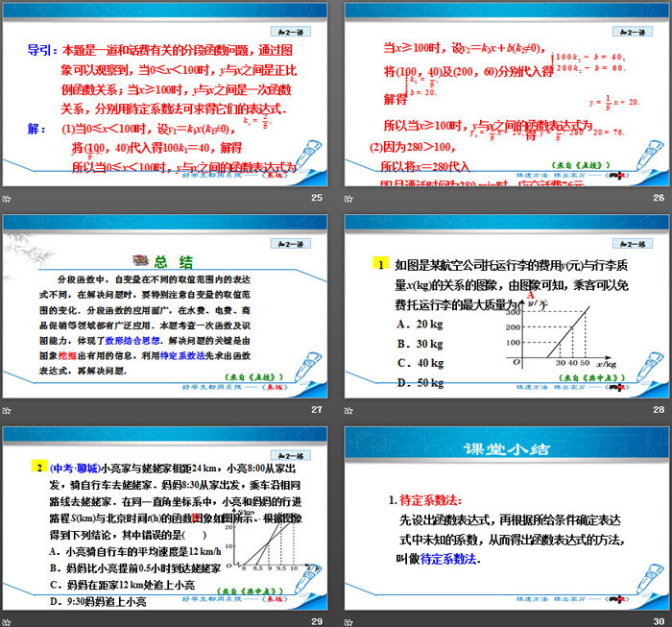
Task: Click the green source credit on slide 26
Action: 580,165
